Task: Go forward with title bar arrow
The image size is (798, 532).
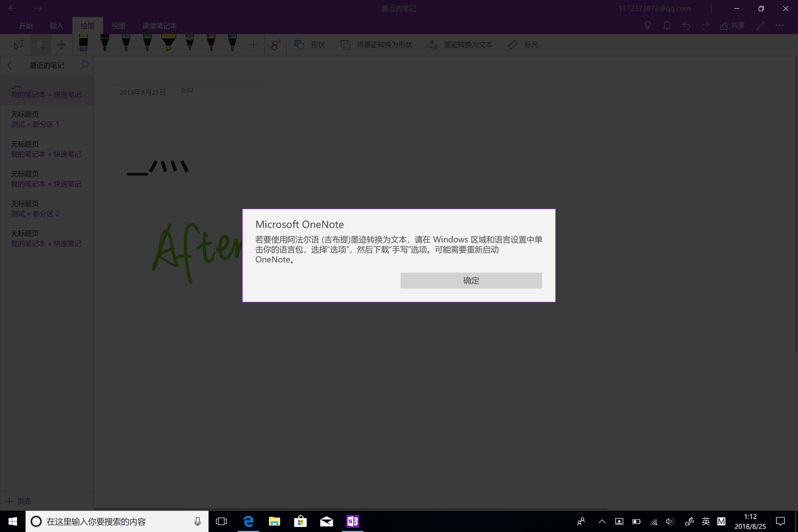Action: 38,8
